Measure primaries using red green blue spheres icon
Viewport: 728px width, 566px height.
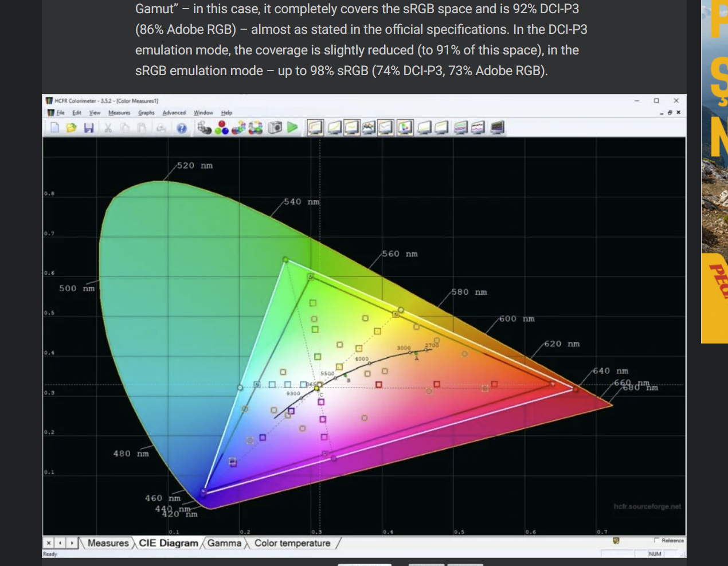(x=222, y=127)
